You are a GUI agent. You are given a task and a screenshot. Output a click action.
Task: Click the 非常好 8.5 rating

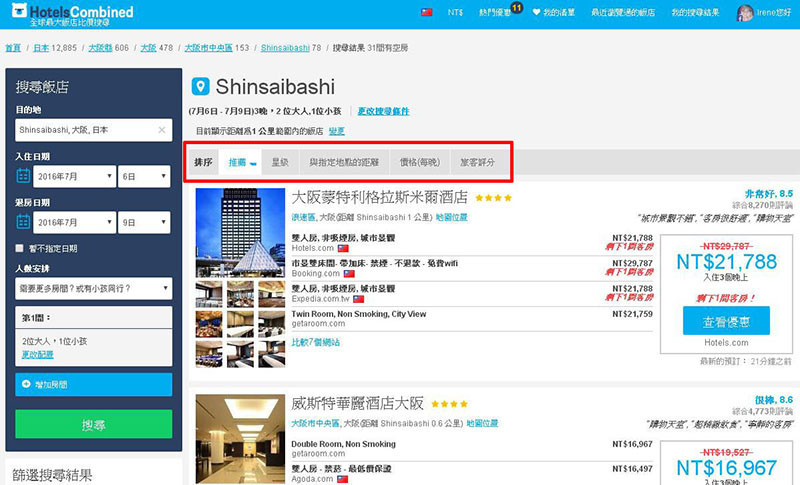pyautogui.click(x=768, y=194)
